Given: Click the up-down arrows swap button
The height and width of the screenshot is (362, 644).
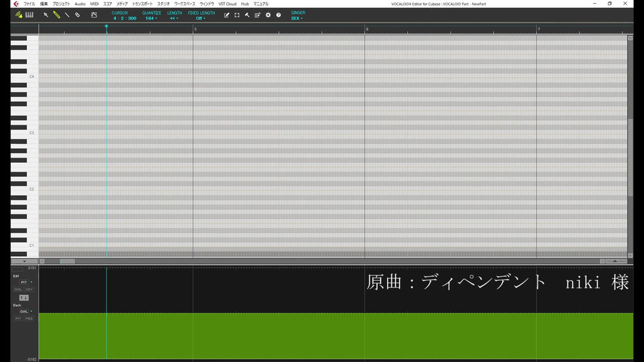Looking at the screenshot, I should coord(24,298).
